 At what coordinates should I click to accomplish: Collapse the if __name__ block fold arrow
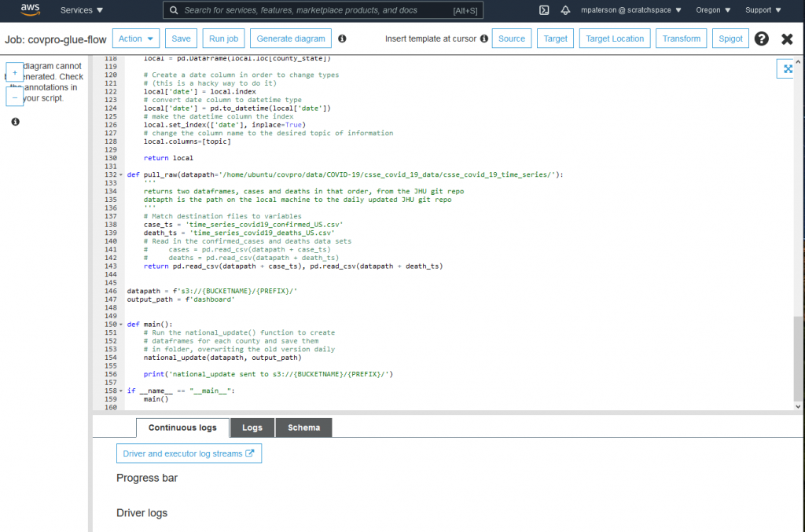(x=121, y=391)
